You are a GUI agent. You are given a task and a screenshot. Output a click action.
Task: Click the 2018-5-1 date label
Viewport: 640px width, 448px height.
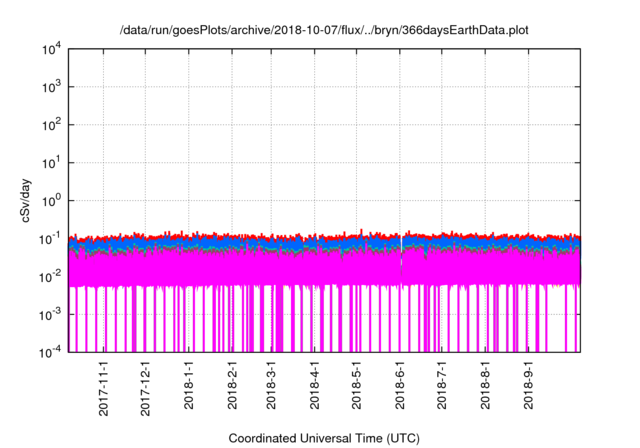point(356,385)
